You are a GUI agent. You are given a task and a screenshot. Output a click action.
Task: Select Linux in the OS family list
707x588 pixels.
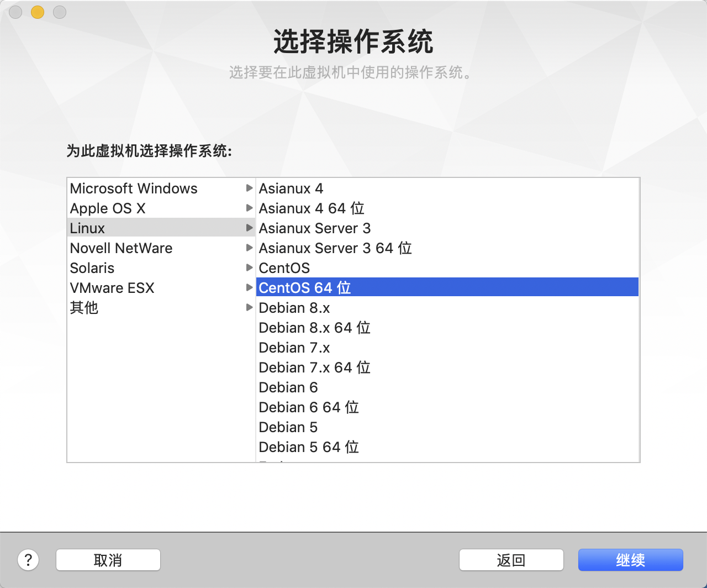tap(88, 228)
